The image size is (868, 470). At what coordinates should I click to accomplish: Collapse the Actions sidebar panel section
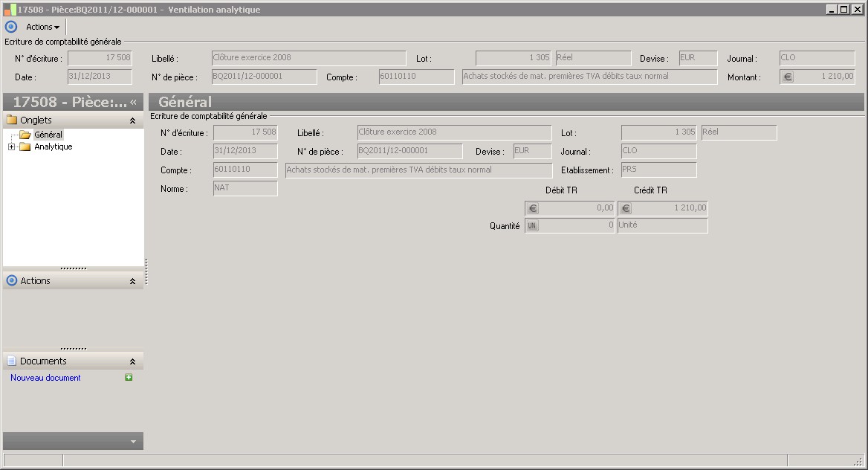132,281
